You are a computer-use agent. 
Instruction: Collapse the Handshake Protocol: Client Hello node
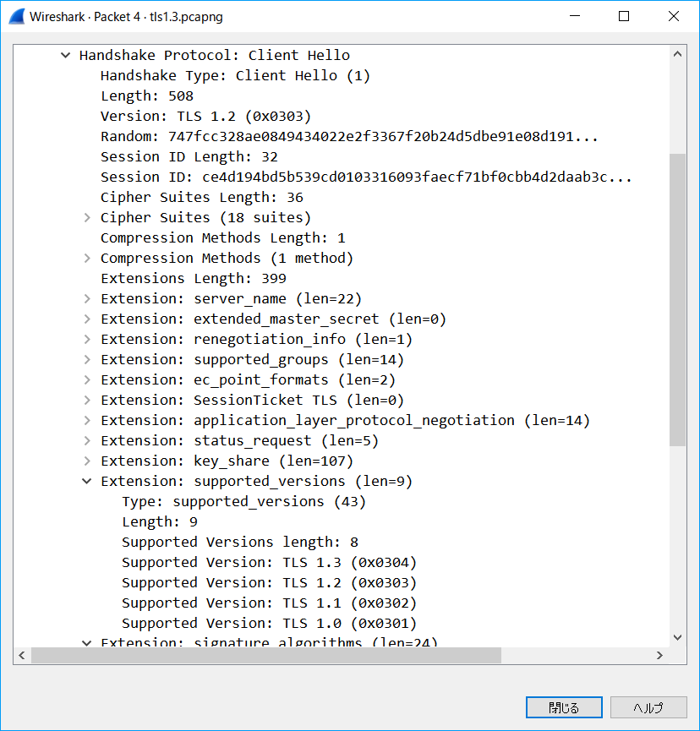pyautogui.click(x=65, y=56)
